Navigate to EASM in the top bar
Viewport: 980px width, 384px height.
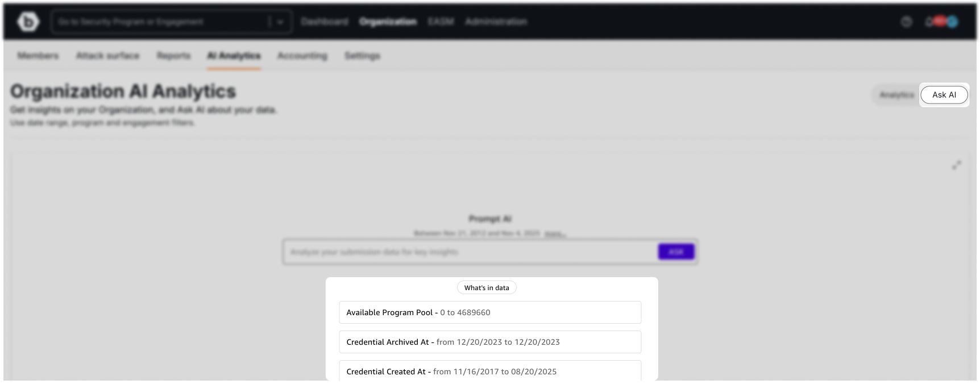click(441, 22)
